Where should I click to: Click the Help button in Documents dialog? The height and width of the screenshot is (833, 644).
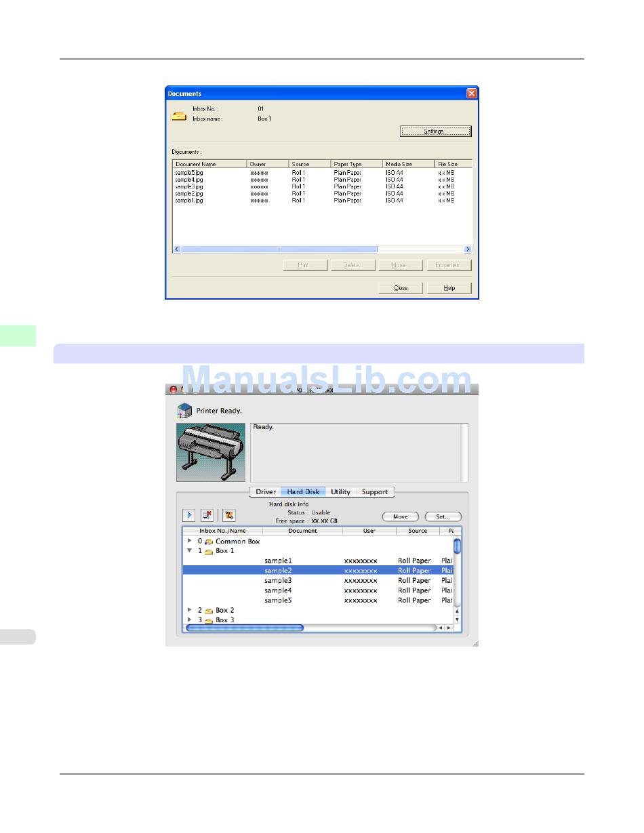pos(449,288)
